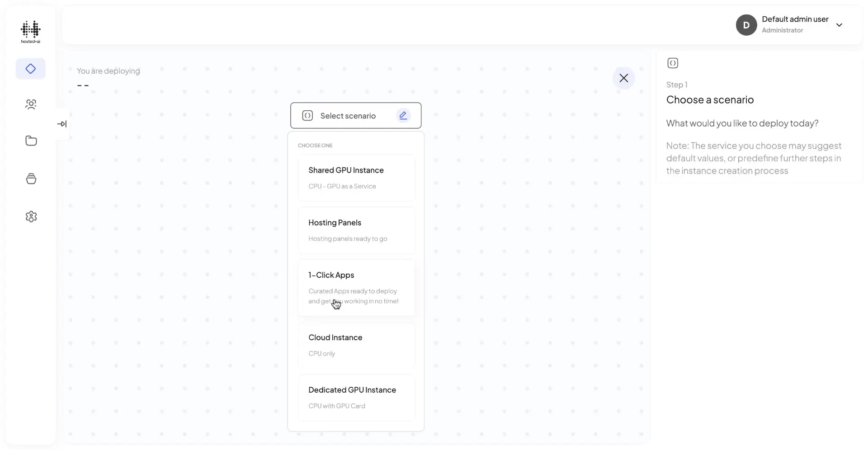Click the curly brackets icon inside Select scenario field
This screenshot has width=868, height=450.
tap(308, 115)
